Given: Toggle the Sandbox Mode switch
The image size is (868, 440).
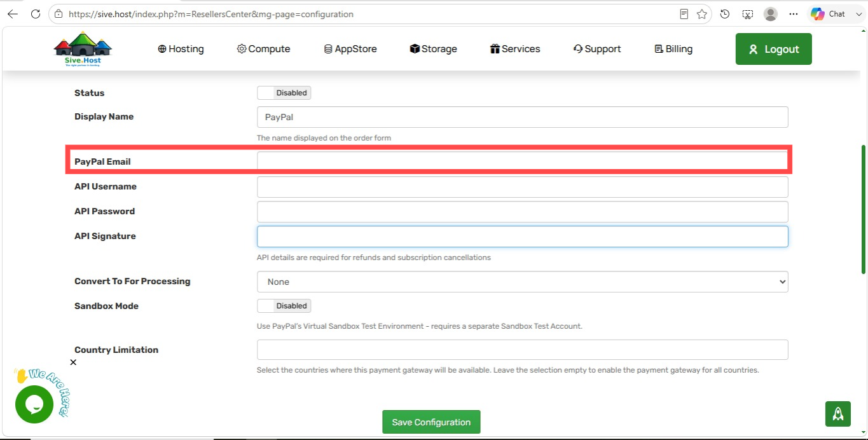Looking at the screenshot, I should 284,306.
